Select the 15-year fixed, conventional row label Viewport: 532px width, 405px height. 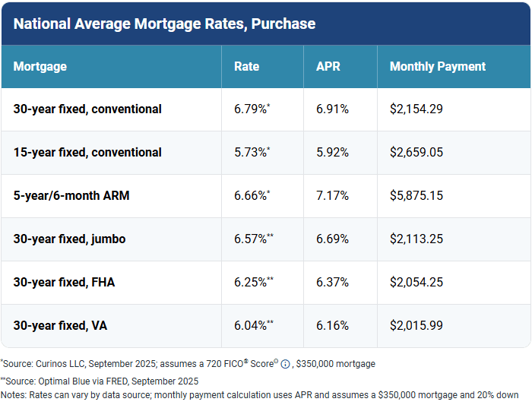click(87, 152)
